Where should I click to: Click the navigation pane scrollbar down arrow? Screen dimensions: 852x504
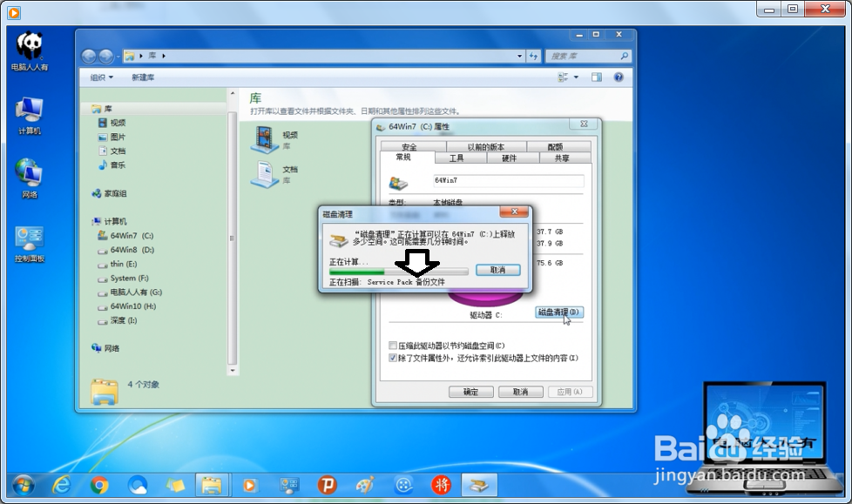tap(232, 371)
